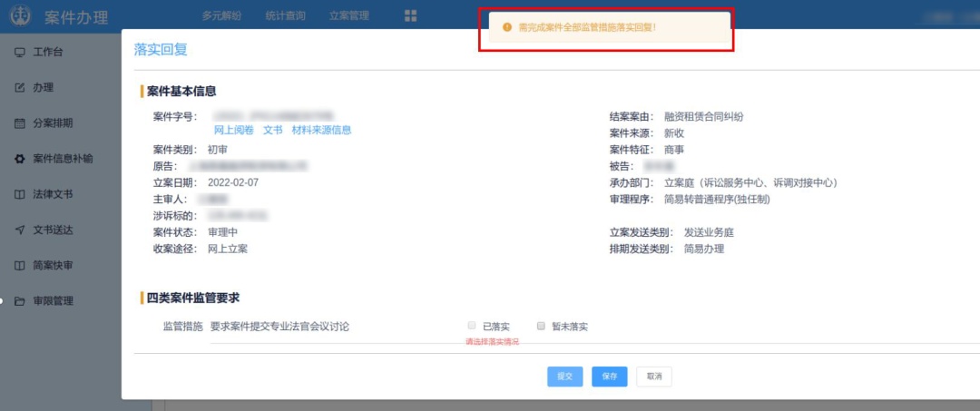Click the folder icon beside 审限管理

[20, 301]
